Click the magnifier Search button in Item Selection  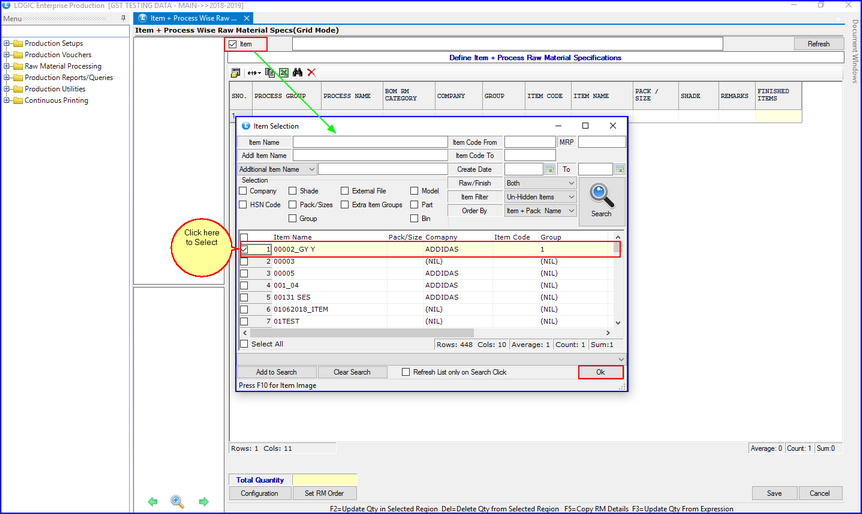click(601, 199)
